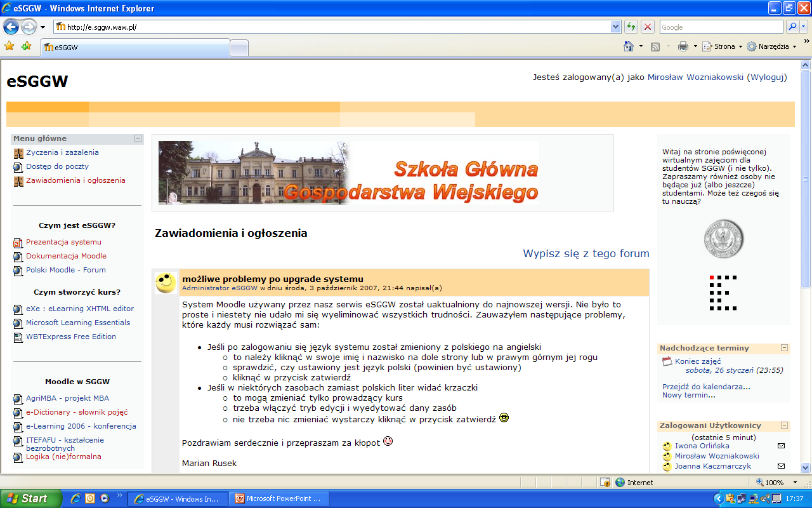Click Przejdź do kalendarza link
Image resolution: width=812 pixels, height=508 pixels.
(706, 386)
